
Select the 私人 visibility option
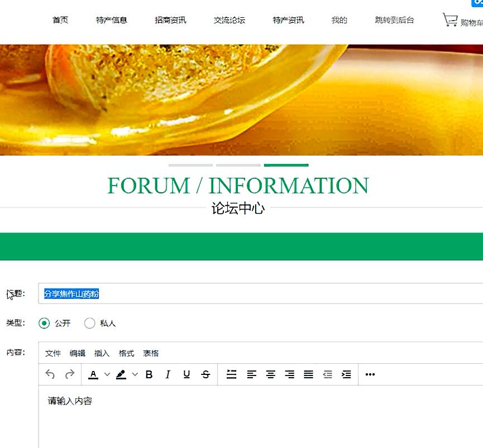[89, 323]
